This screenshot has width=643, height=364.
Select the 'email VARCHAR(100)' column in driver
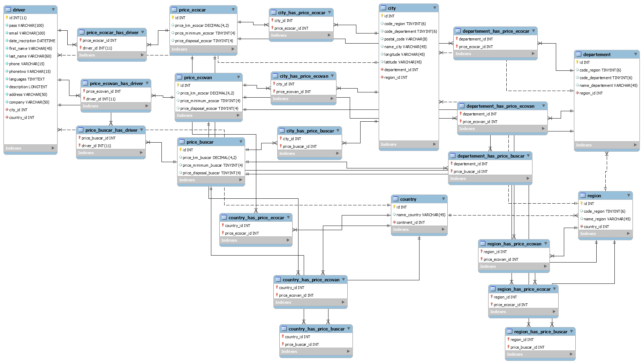30,33
